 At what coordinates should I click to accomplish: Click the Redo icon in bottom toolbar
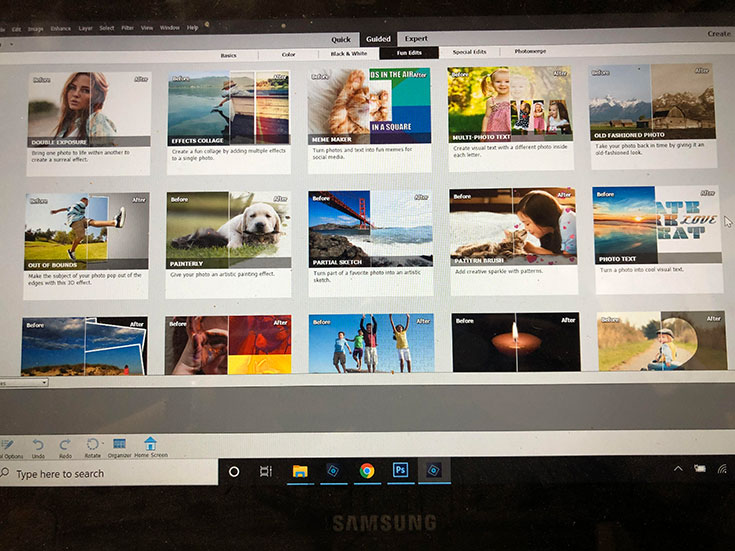[65, 448]
